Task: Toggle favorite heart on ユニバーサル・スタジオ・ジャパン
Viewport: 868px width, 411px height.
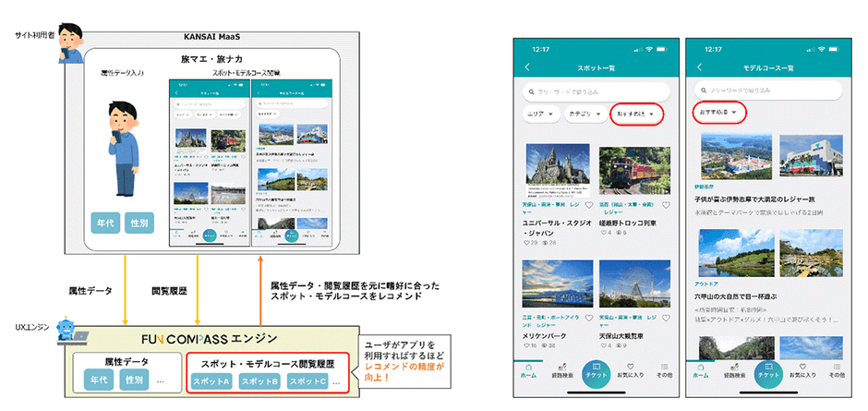Action: coord(588,205)
